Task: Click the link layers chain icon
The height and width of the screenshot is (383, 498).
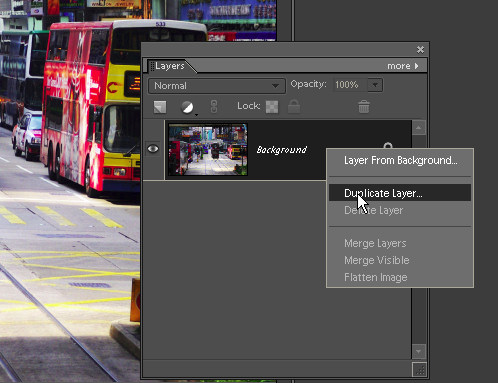Action: point(214,107)
